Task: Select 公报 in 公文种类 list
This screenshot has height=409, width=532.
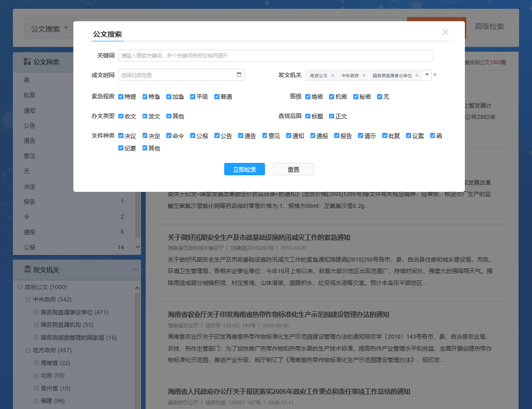Action: (29, 247)
